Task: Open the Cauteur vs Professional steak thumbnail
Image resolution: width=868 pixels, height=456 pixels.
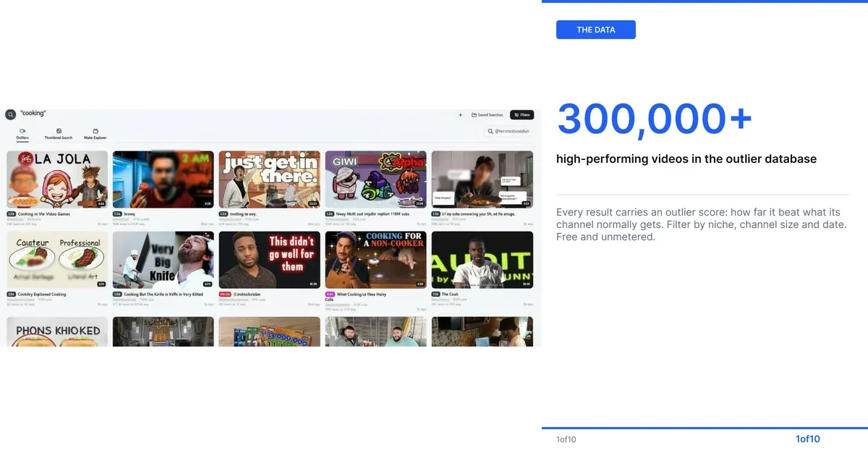Action: (x=57, y=260)
